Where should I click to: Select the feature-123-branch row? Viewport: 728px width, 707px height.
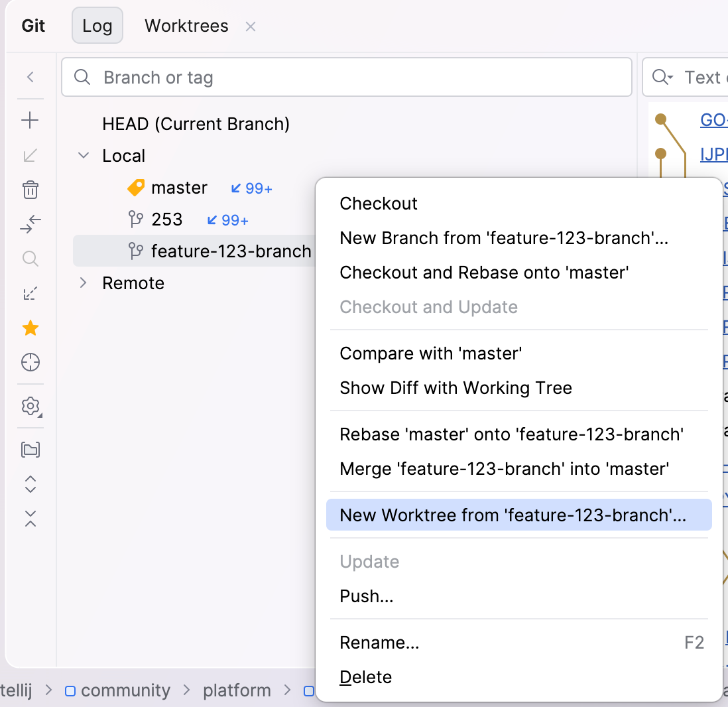click(194, 251)
